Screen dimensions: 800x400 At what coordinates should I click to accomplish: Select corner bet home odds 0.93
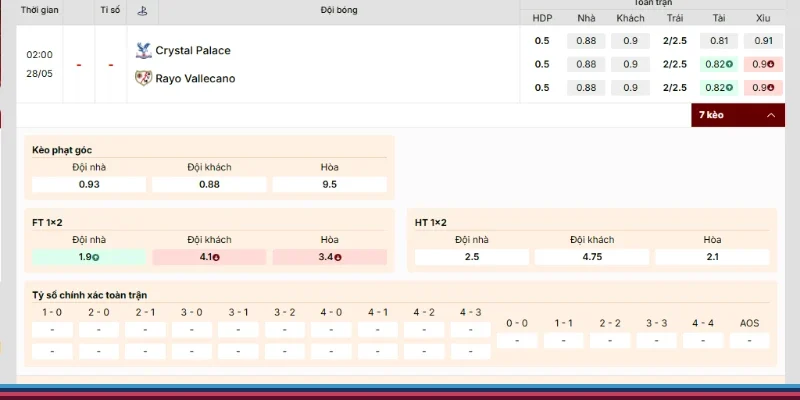click(x=89, y=184)
